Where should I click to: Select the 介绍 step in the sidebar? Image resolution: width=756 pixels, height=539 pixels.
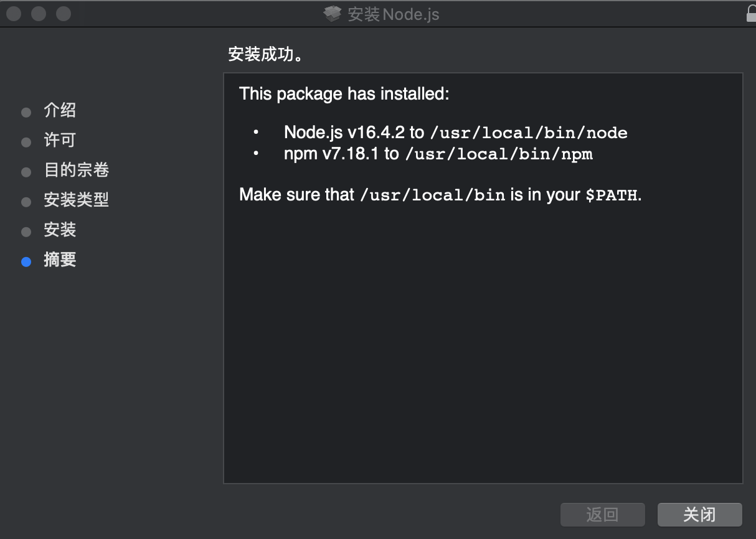[60, 111]
